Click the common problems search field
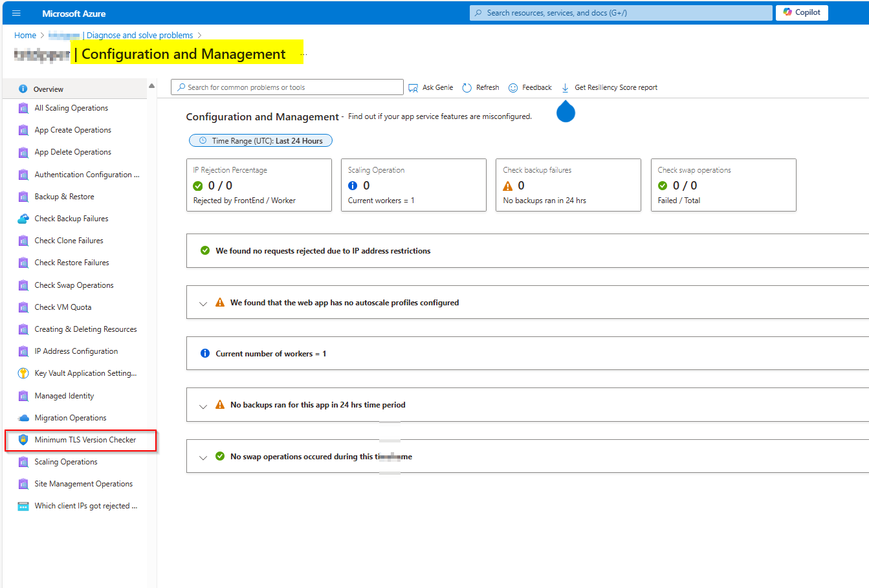 (x=287, y=86)
